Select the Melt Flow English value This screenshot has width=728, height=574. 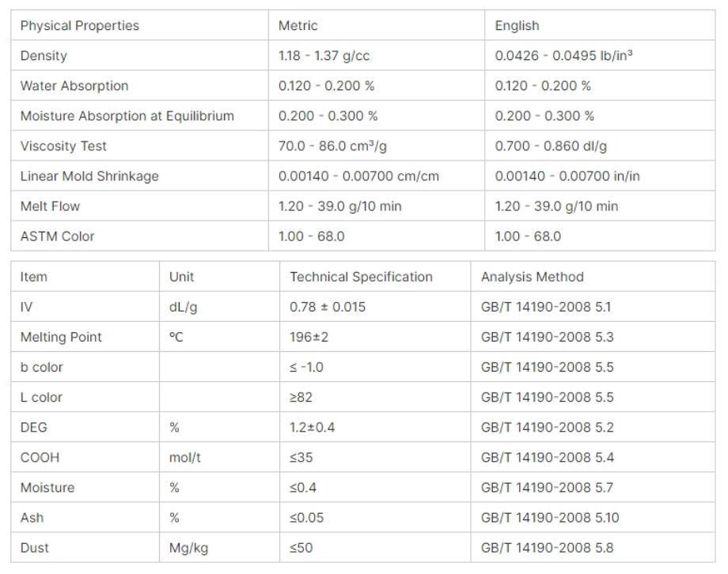556,206
